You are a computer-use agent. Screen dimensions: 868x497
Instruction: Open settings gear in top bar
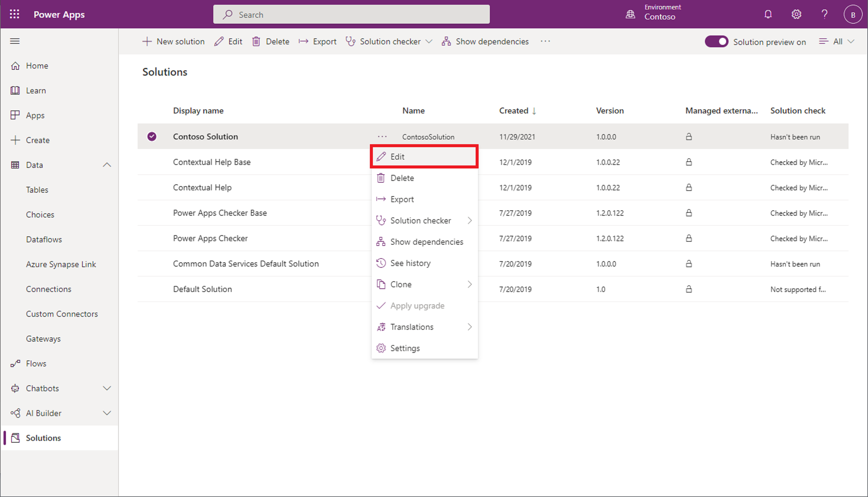[x=796, y=14]
